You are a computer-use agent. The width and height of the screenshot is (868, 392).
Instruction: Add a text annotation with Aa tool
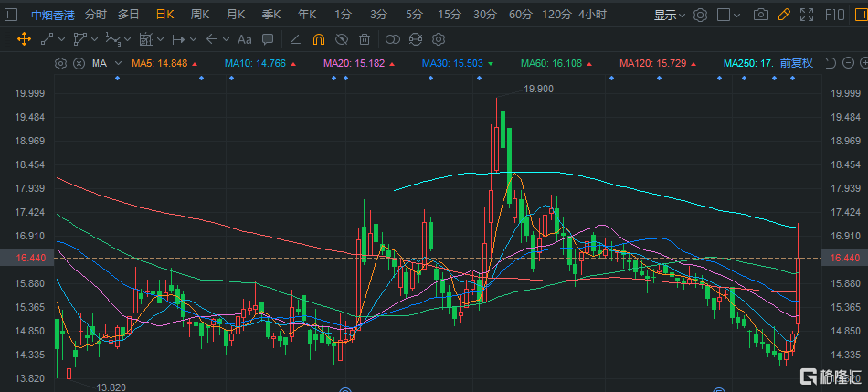tap(244, 39)
